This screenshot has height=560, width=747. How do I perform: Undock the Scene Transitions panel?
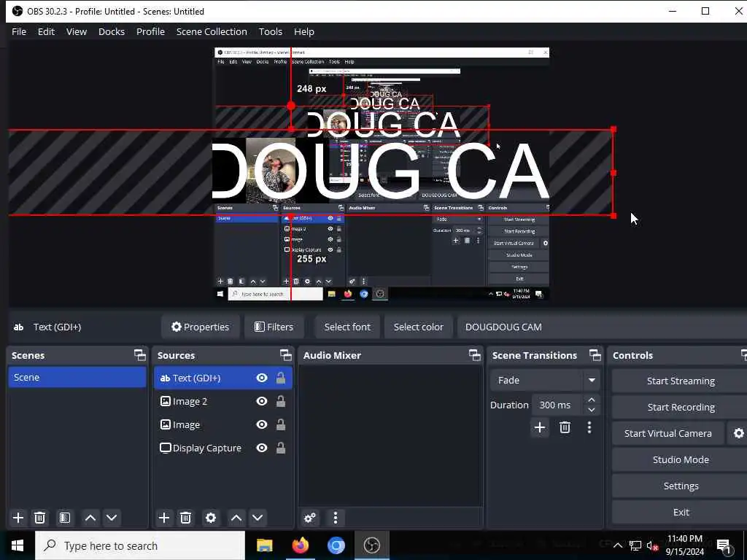595,355
